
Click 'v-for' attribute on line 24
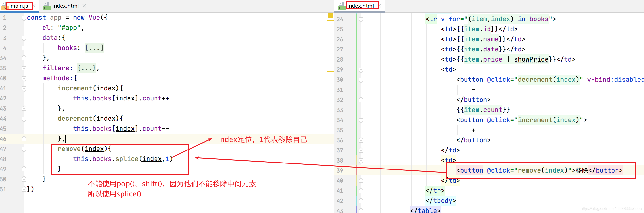[451, 19]
